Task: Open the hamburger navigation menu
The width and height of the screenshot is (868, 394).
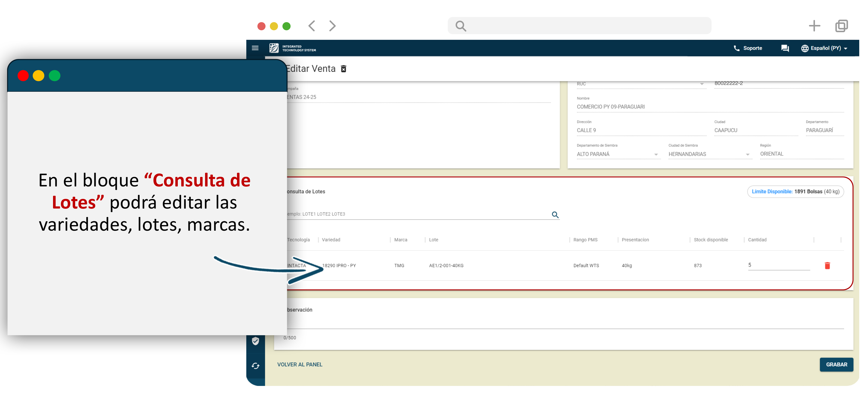Action: (x=255, y=48)
